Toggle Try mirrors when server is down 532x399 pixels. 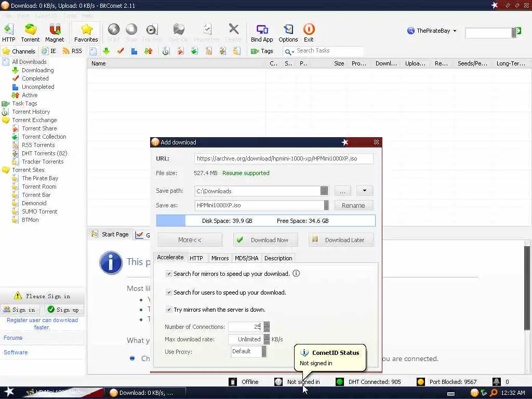[x=169, y=310]
